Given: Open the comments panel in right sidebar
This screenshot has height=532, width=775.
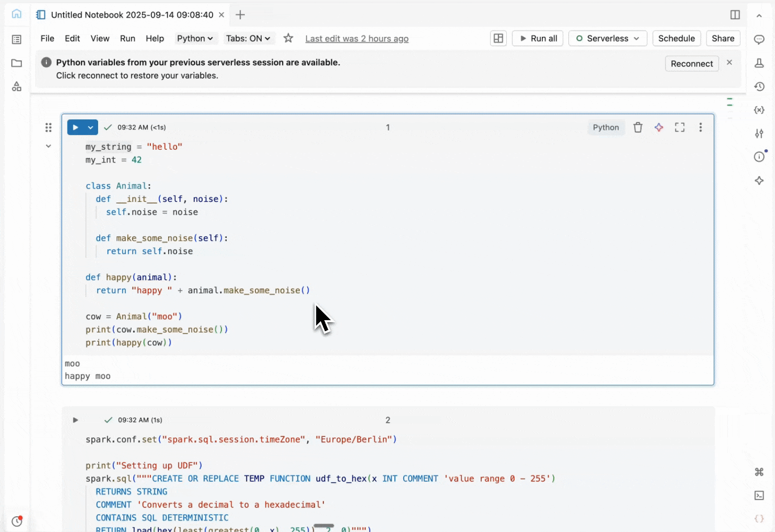Looking at the screenshot, I should tap(759, 39).
